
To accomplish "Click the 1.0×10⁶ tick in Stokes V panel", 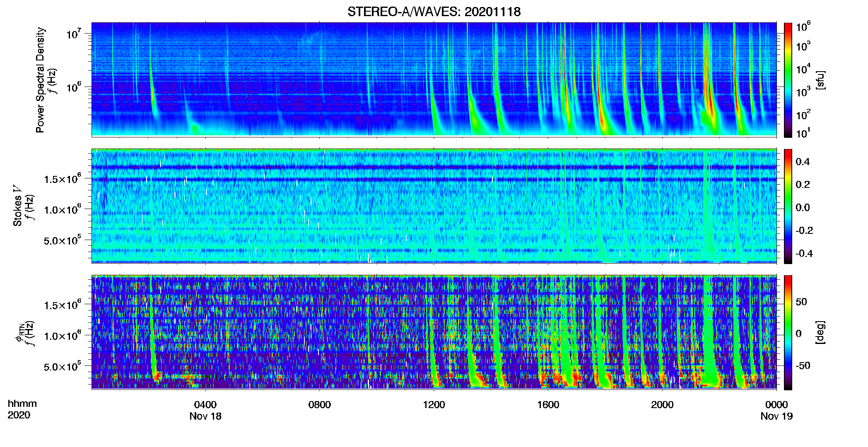I will (63, 209).
